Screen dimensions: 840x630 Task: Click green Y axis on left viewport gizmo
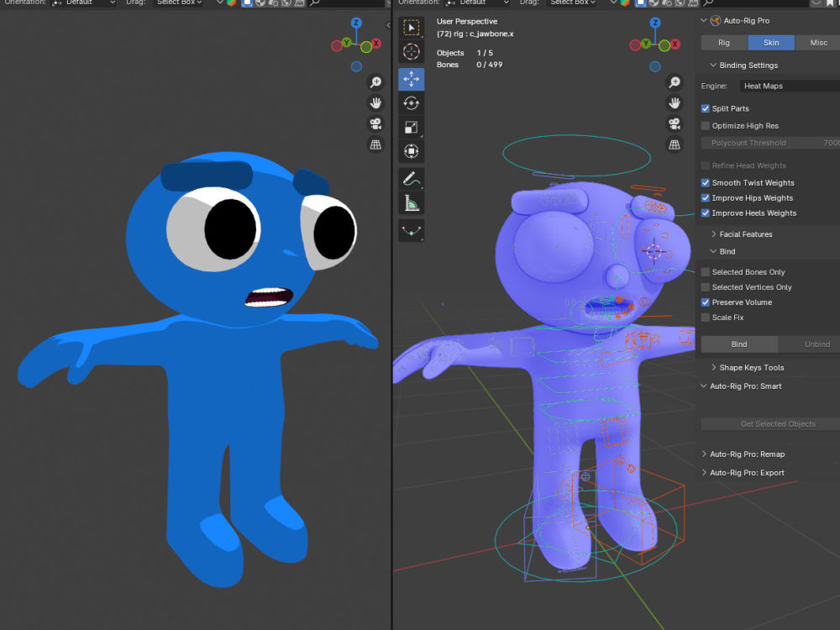tap(347, 42)
